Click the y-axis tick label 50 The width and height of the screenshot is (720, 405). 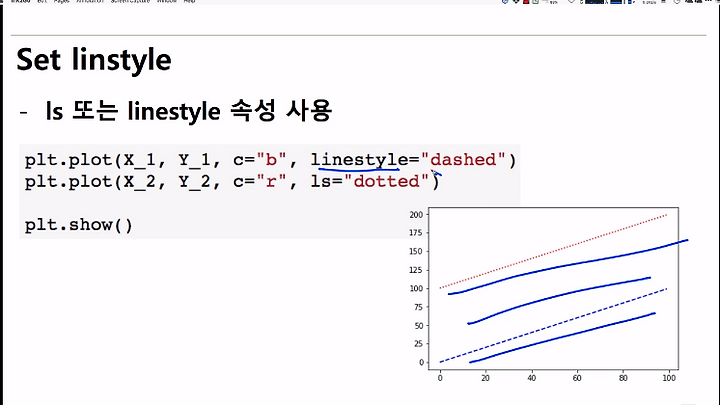(418, 326)
